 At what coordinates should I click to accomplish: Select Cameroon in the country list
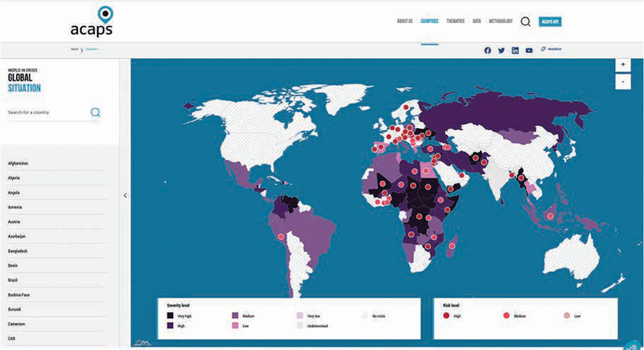(56, 324)
